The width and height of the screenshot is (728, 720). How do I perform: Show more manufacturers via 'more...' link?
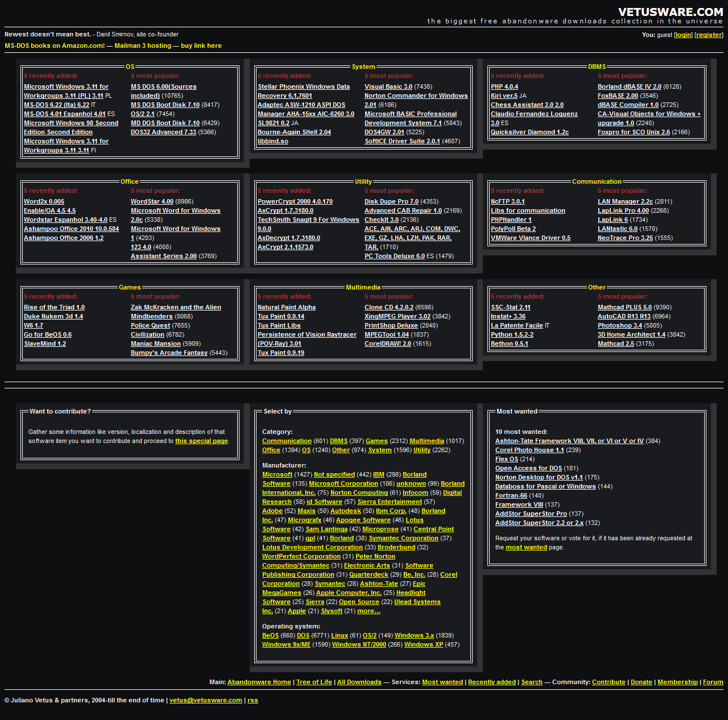[369, 611]
